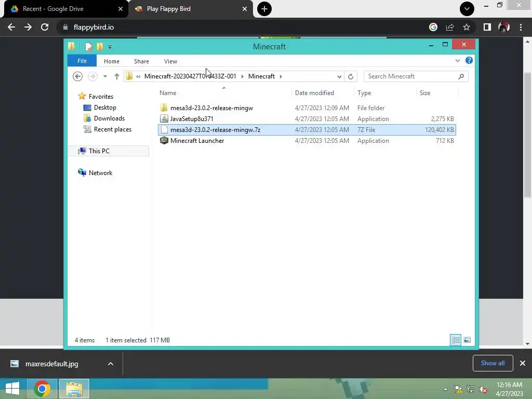Select This PC in navigation pane
The width and height of the screenshot is (532, 399).
[x=99, y=151]
